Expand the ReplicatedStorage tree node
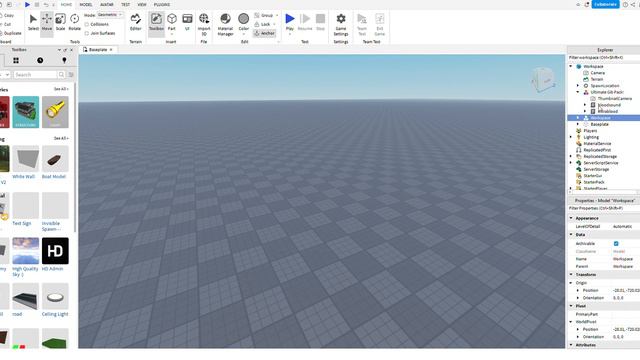The width and height of the screenshot is (640, 360). click(x=571, y=156)
